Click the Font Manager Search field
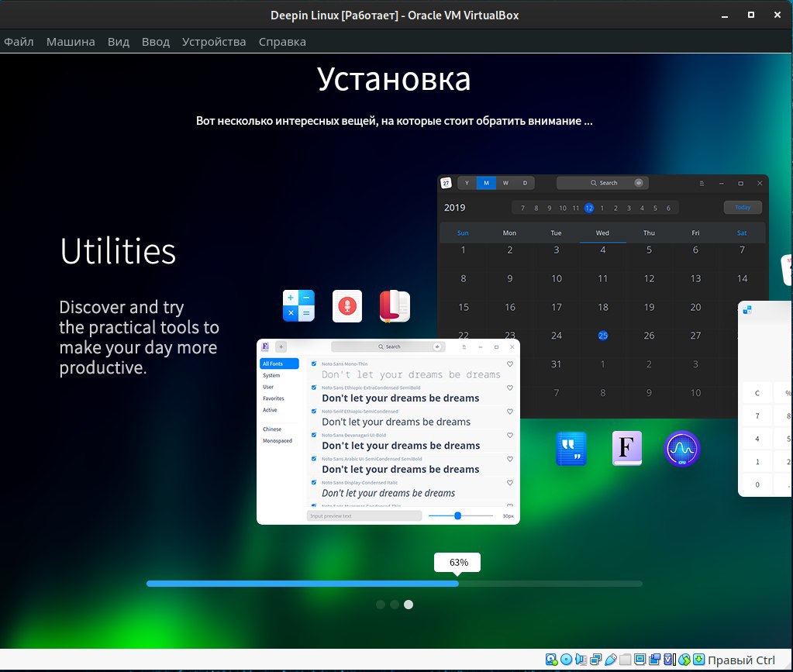The image size is (793, 672). pos(388,346)
